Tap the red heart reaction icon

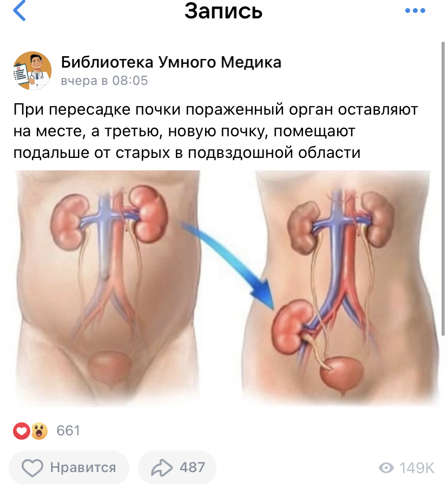[22, 430]
